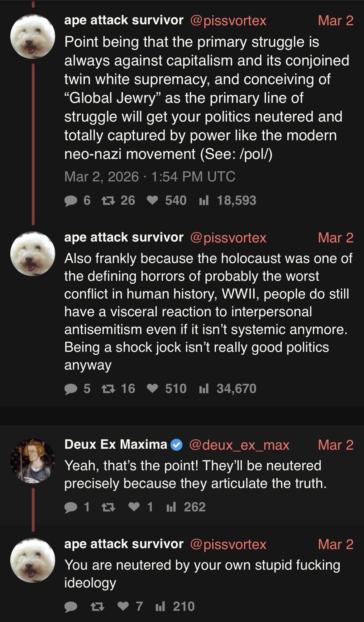Reply to the holocaust tweet with 5 replies
The width and height of the screenshot is (364, 622).
pyautogui.click(x=70, y=389)
